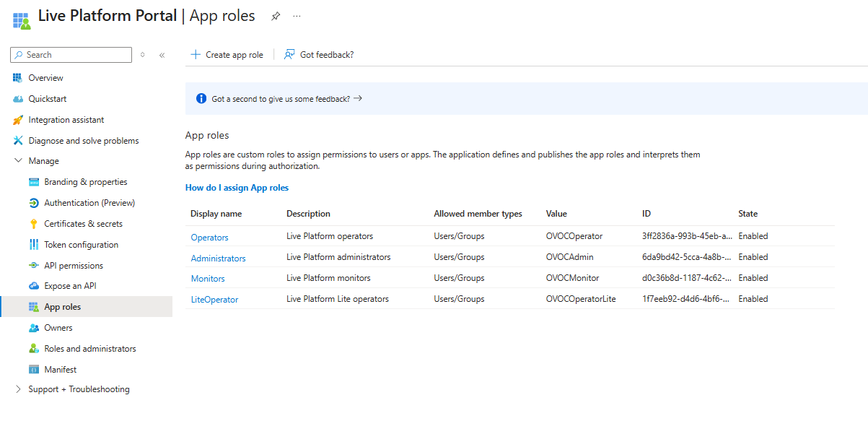Expand the Support + Troubleshooting section
Viewport: 868px width, 421px height.
(x=18, y=389)
